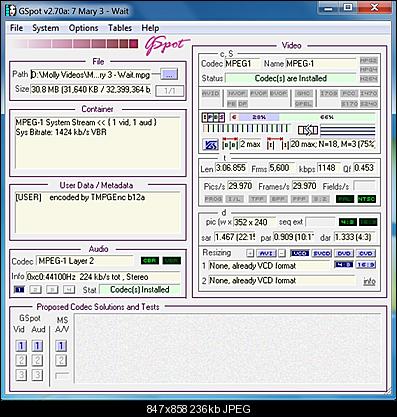Click the audio Codec field 'MPEG-1 Layer 2'
Viewport: 397px width, 417px height.
[84, 261]
